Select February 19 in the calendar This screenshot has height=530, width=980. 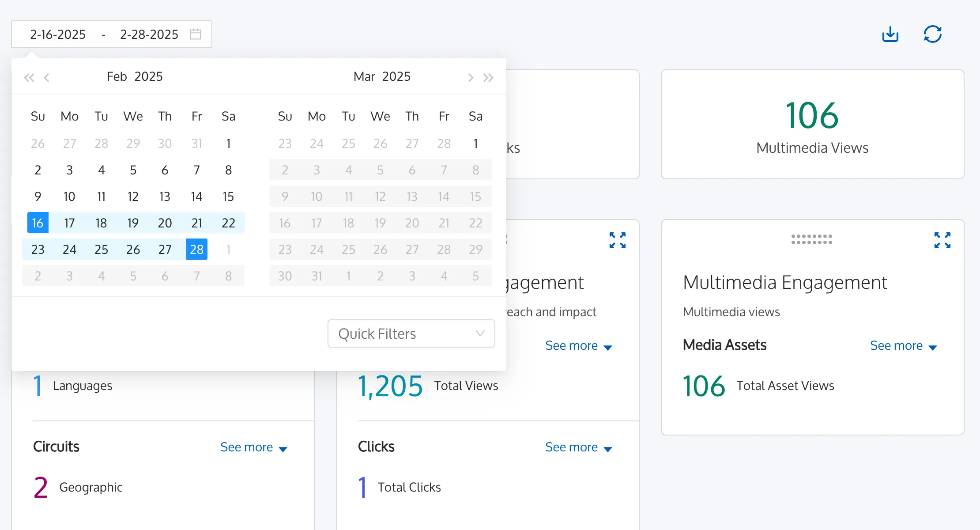tap(133, 223)
